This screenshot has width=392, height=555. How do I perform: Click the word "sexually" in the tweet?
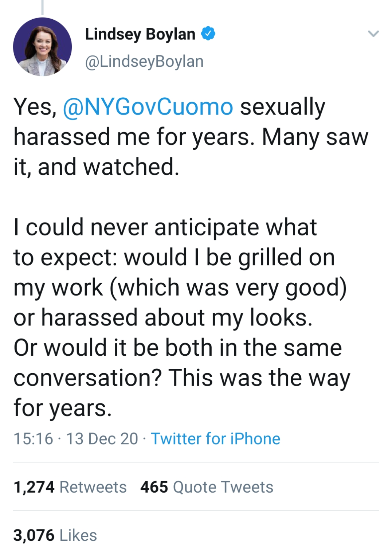[282, 107]
